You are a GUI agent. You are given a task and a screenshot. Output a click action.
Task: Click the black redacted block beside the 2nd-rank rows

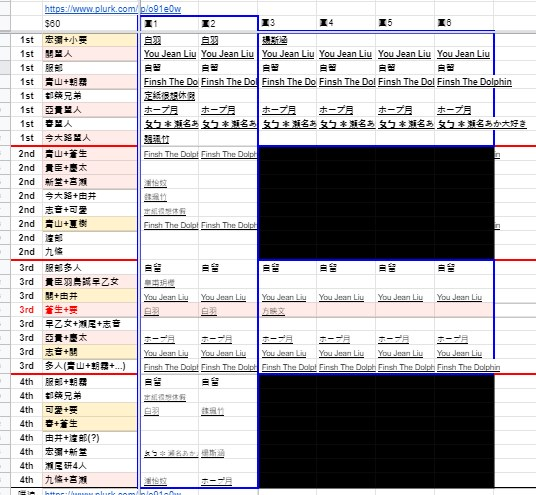376,203
